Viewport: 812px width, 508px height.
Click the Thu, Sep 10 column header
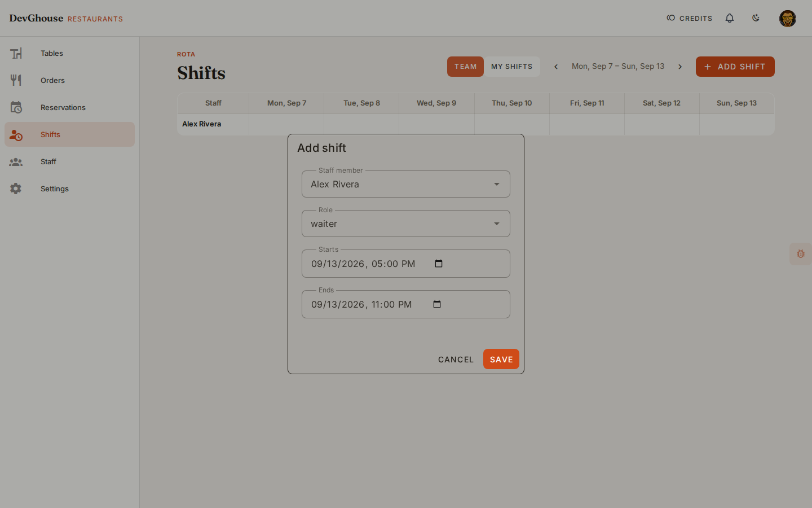512,103
